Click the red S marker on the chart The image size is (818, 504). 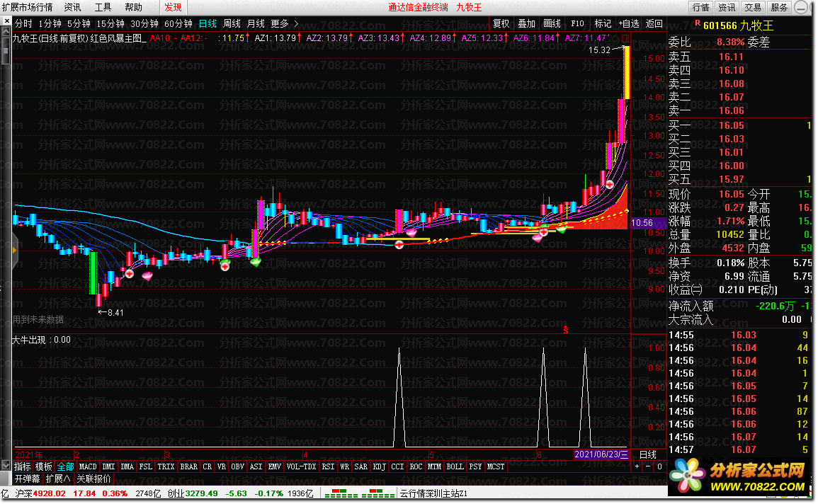click(x=565, y=329)
